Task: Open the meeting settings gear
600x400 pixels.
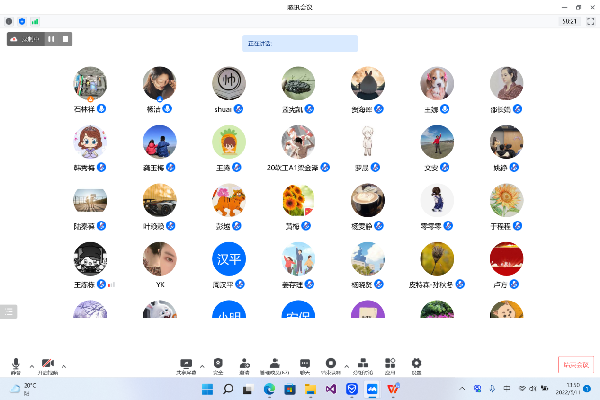Action: coord(417,364)
